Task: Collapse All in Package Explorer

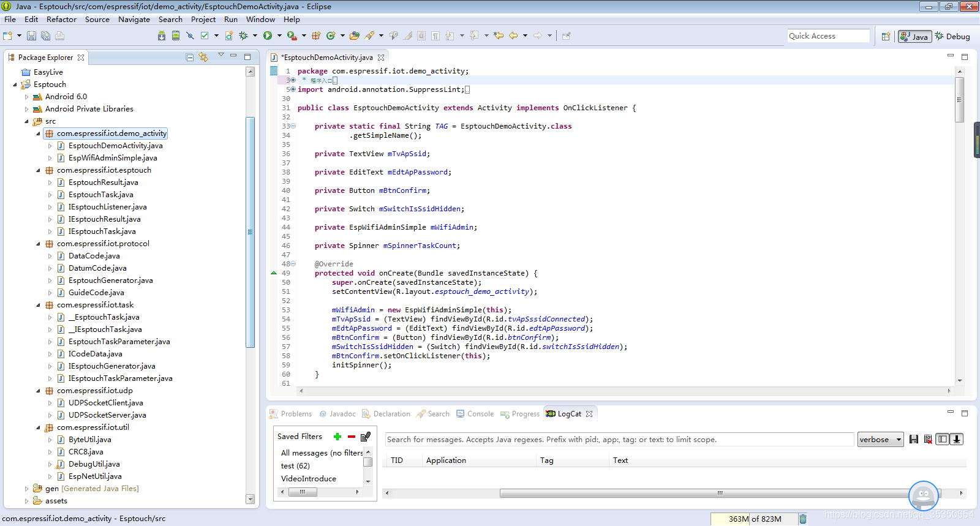Action: [190, 57]
